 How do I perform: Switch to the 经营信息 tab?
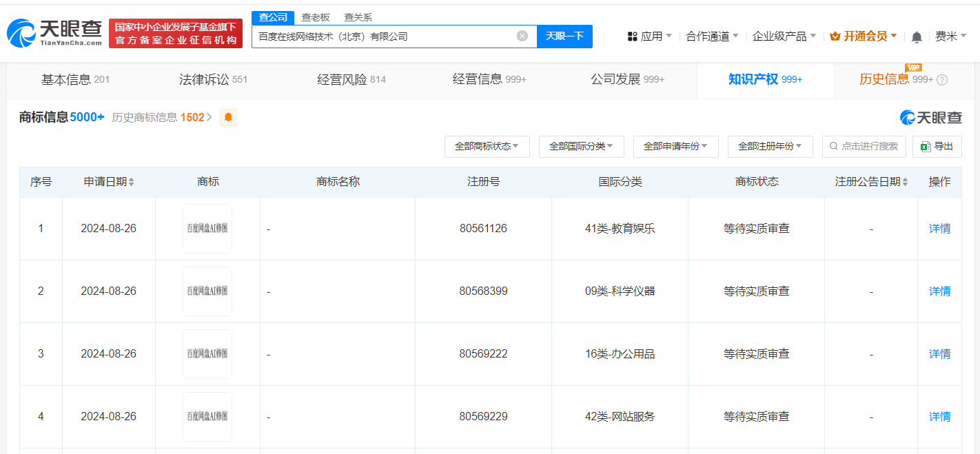(489, 79)
